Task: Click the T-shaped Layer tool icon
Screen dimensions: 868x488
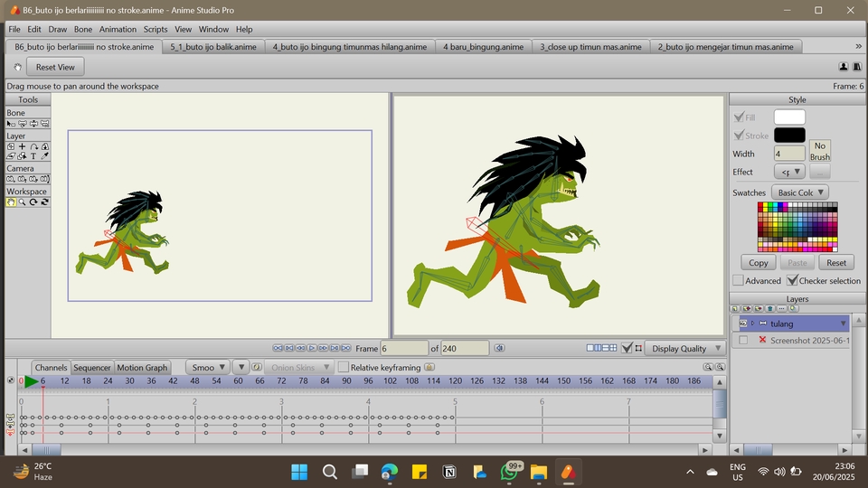Action: coord(33,156)
